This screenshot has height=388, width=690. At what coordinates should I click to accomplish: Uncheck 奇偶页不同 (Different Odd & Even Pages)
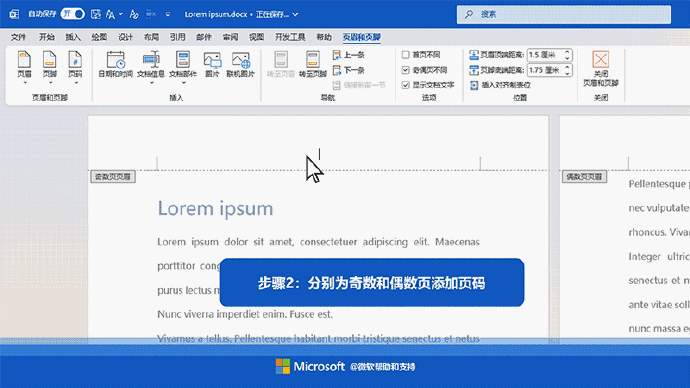pos(406,70)
